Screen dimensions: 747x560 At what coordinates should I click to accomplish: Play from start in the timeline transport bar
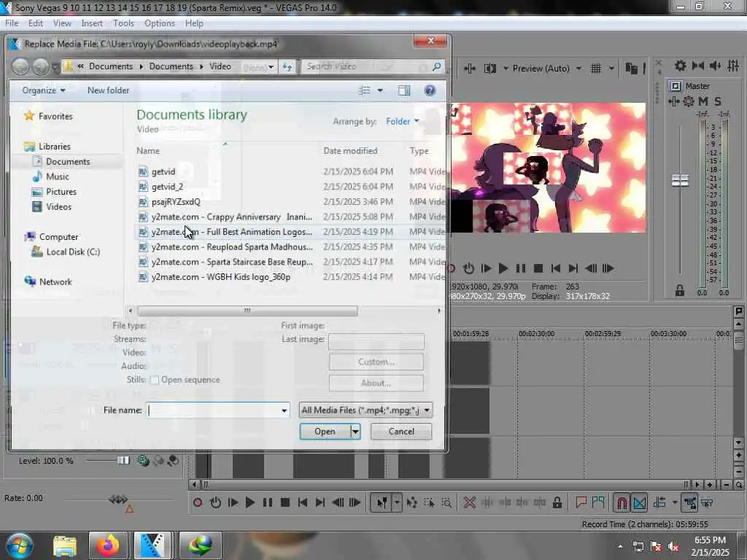pyautogui.click(x=233, y=502)
